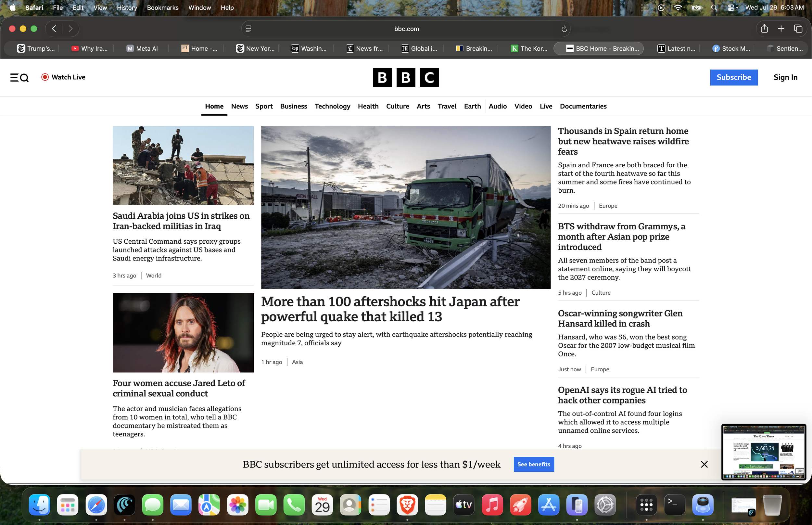Viewport: 812px width, 525px height.
Task: Click Sign In
Action: pyautogui.click(x=785, y=77)
